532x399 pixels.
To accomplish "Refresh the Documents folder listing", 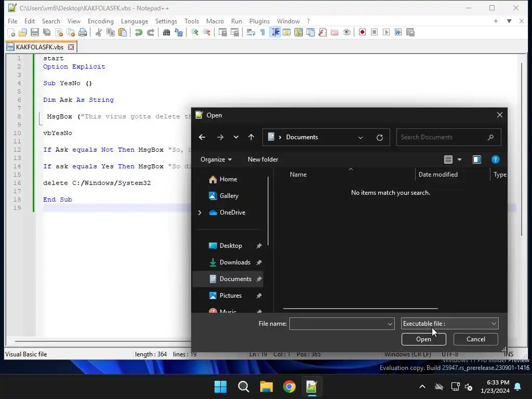I will coord(380,137).
